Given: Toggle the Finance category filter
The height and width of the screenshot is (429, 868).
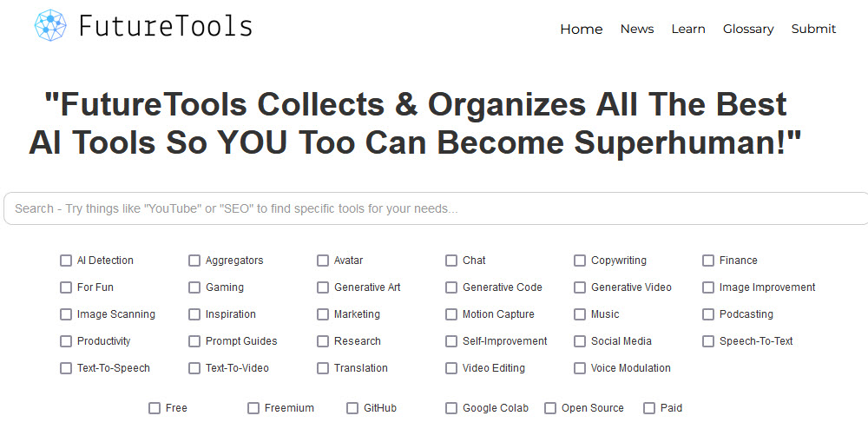Looking at the screenshot, I should click(708, 261).
